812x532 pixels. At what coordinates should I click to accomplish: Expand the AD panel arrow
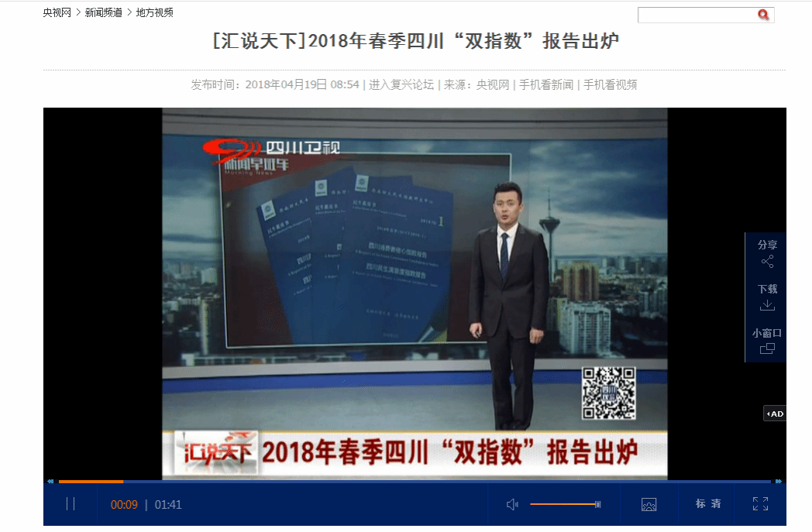(775, 414)
